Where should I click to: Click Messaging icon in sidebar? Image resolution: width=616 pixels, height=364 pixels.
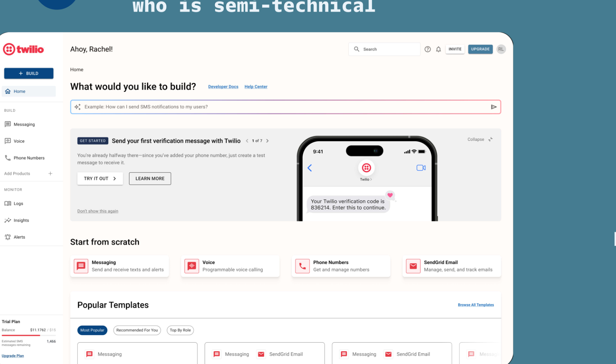(x=8, y=124)
